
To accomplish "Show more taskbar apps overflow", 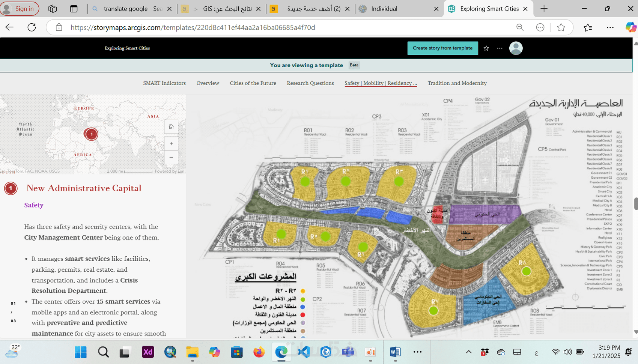I will [x=417, y=352].
